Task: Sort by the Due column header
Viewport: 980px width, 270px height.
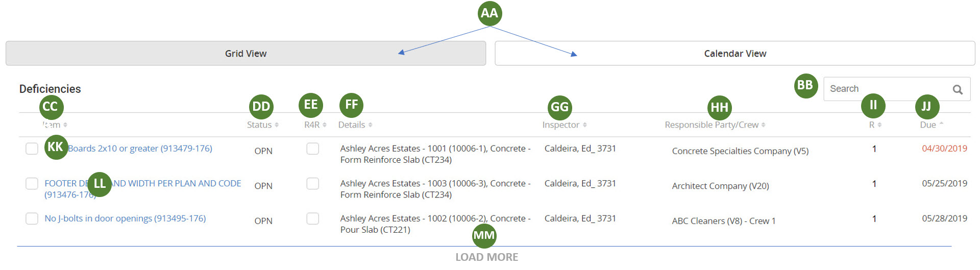Action: point(932,125)
